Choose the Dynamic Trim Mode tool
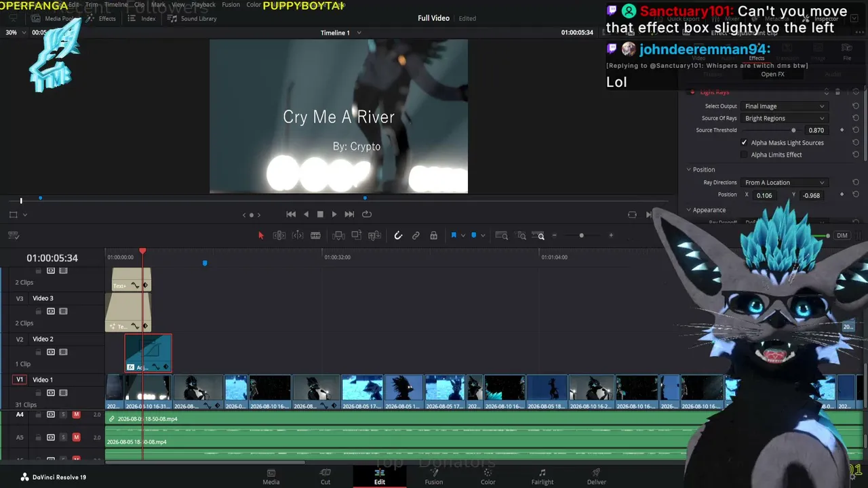The width and height of the screenshot is (868, 488). [297, 235]
